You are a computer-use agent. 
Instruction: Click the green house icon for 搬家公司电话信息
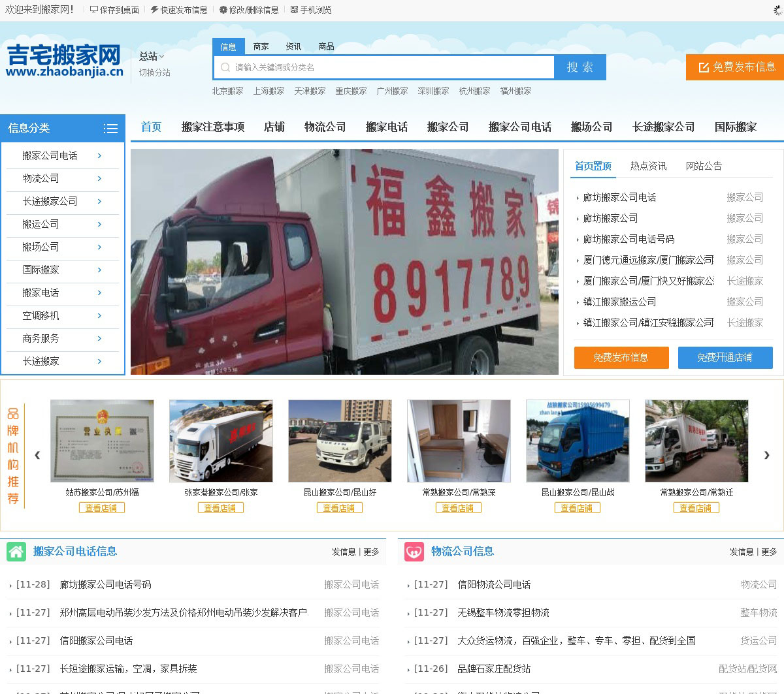(16, 552)
